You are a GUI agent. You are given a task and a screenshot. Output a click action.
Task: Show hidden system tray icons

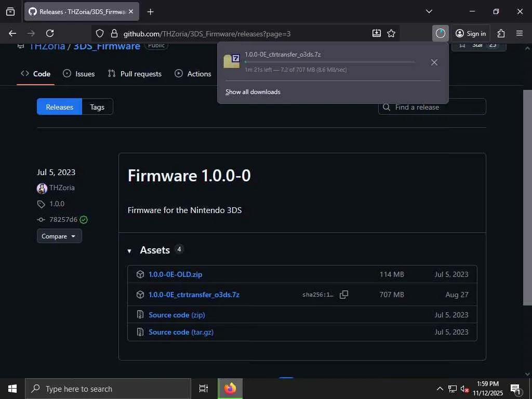pos(440,389)
